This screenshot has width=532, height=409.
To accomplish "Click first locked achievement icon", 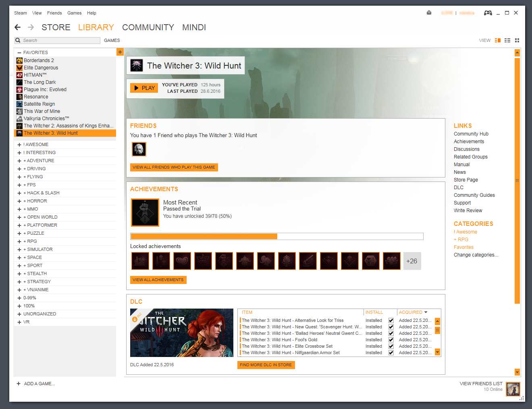I will coord(140,261).
